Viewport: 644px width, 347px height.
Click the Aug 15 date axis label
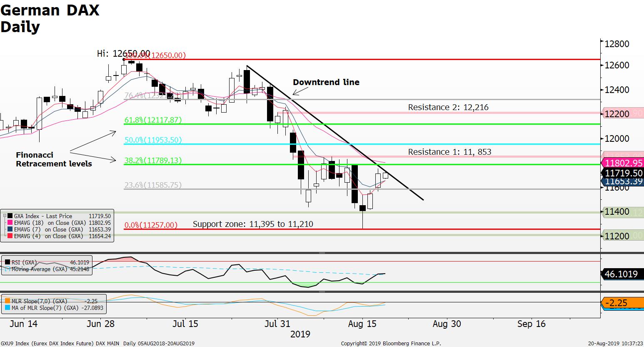pyautogui.click(x=362, y=324)
